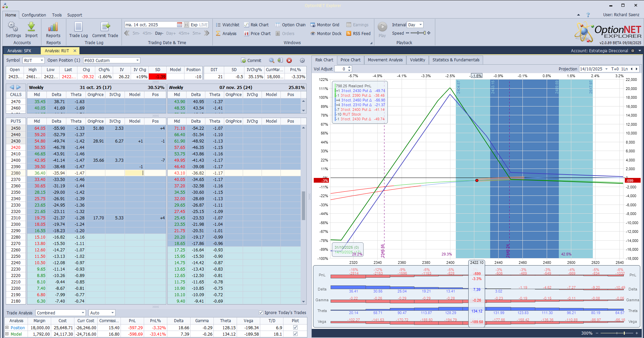644x338 pixels.
Task: Open the Settings gear in Accounts group
Action: [x=13, y=30]
